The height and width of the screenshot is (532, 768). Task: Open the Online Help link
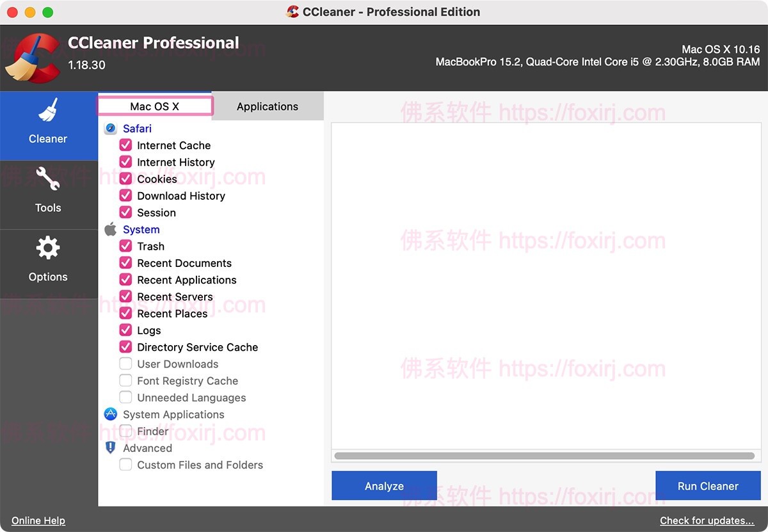pyautogui.click(x=38, y=520)
